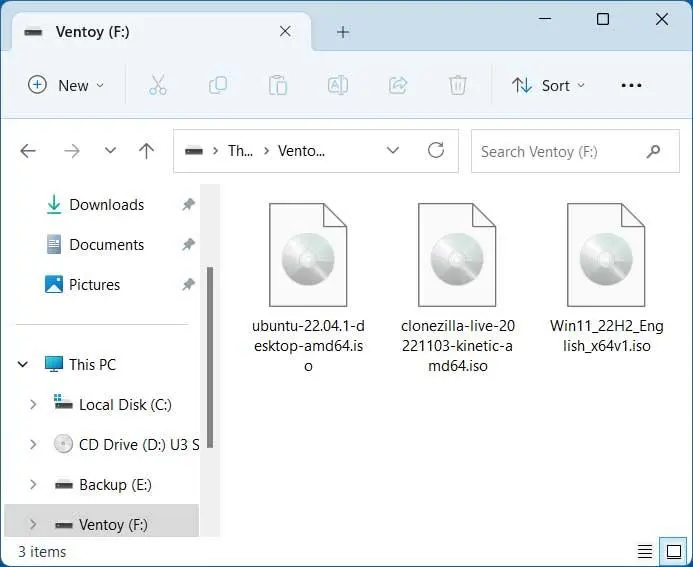Viewport: 693px width, 567px height.
Task: Open the See more three-dots menu
Action: [x=631, y=85]
